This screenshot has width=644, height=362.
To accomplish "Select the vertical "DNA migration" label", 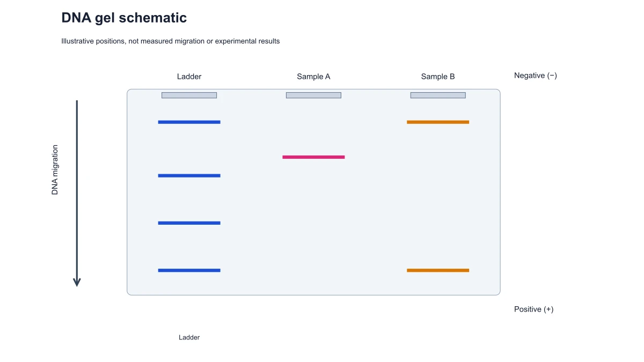I will (55, 169).
